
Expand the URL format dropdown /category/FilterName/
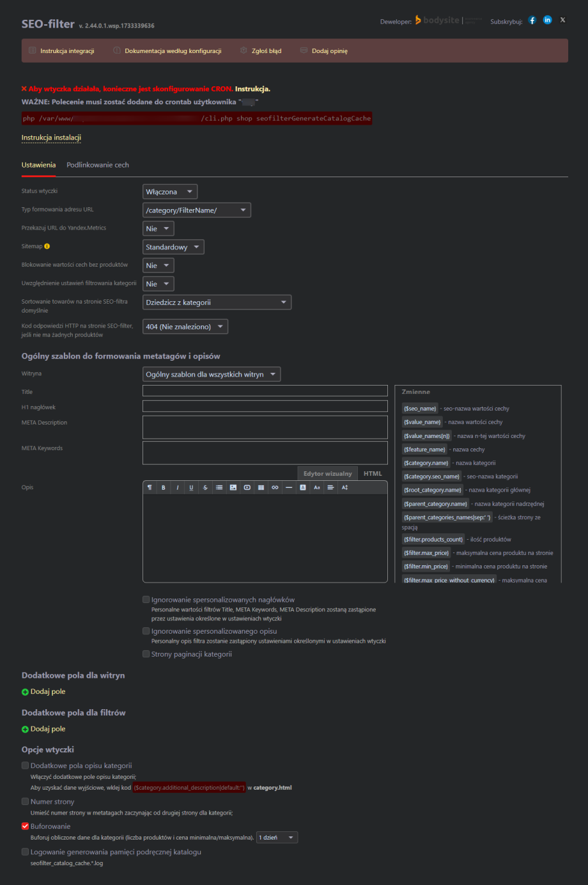tap(196, 210)
